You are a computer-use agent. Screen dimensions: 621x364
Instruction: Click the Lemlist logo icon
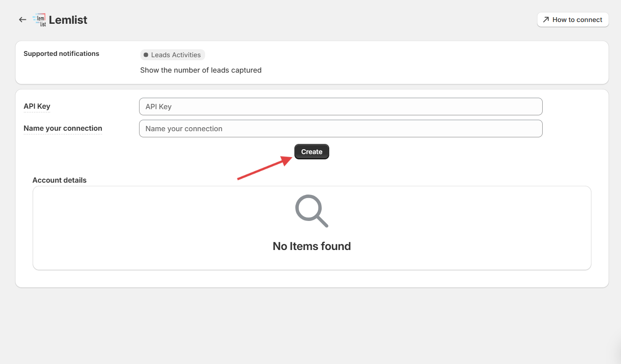[x=40, y=20]
